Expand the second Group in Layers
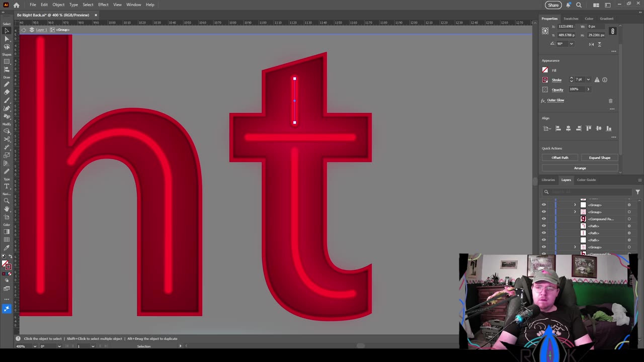Image resolution: width=644 pixels, height=362 pixels. click(575, 212)
